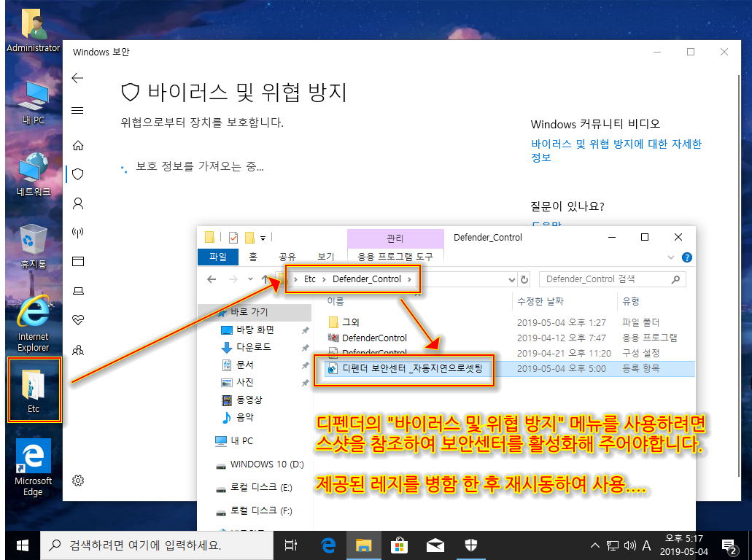Open the hamburger menu in Windows 보안
Screen dimensions: 752x560
point(77,111)
